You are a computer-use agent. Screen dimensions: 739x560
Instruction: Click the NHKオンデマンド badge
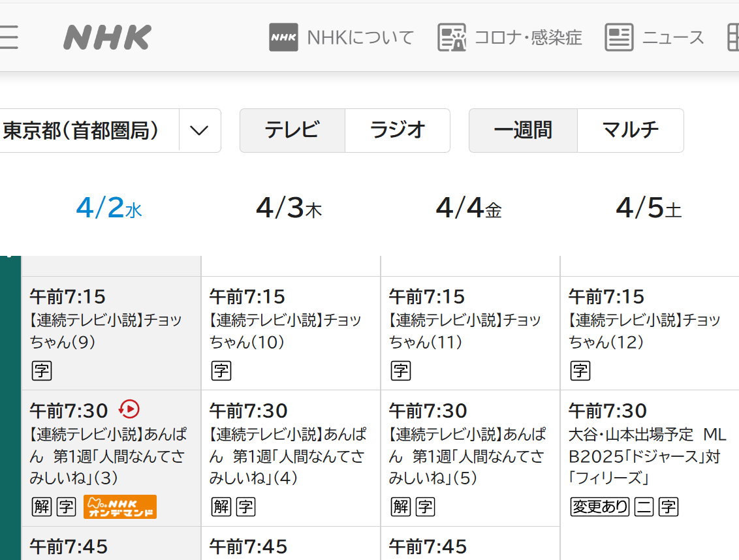pyautogui.click(x=120, y=507)
